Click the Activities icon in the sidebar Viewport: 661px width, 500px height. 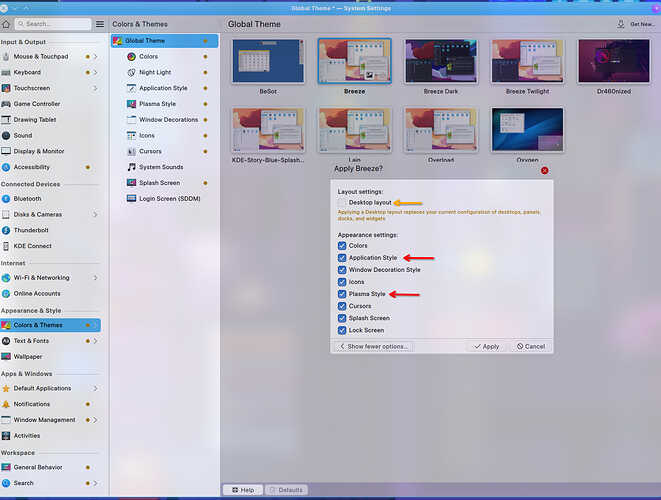6,436
